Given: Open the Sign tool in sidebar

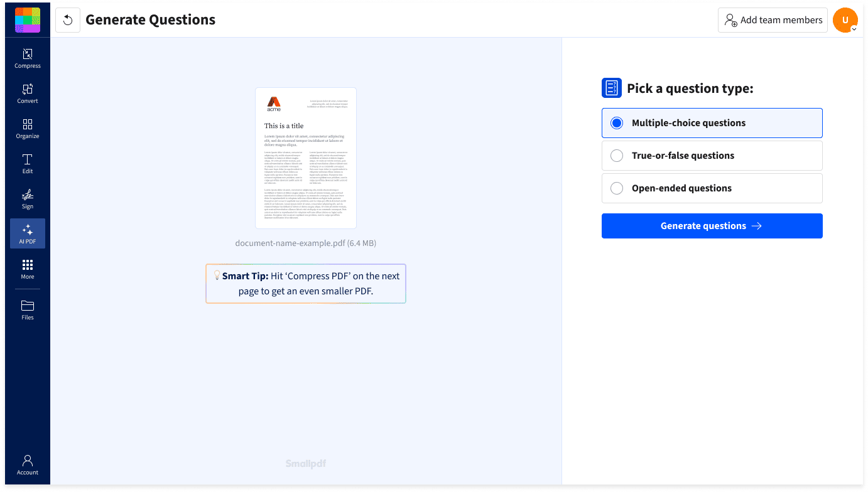Looking at the screenshot, I should (x=28, y=199).
